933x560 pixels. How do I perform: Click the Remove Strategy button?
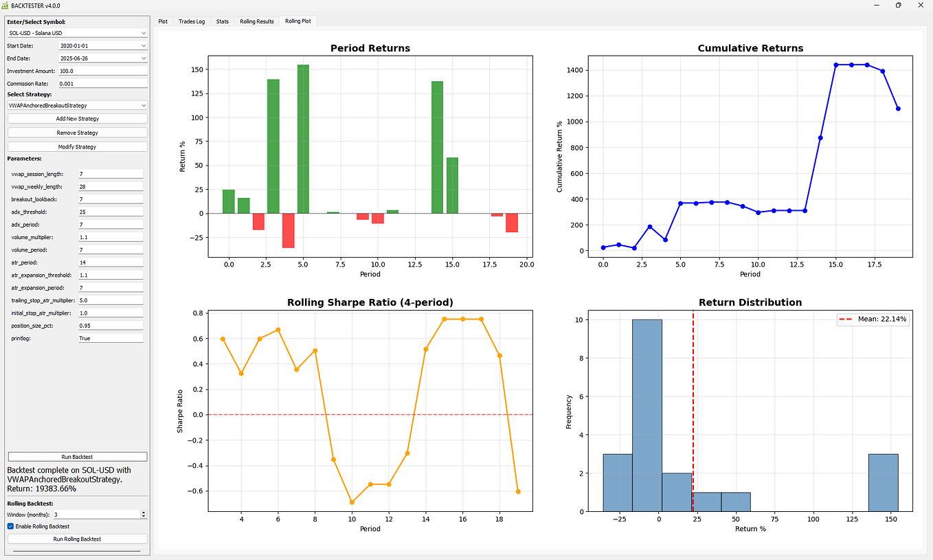point(77,132)
